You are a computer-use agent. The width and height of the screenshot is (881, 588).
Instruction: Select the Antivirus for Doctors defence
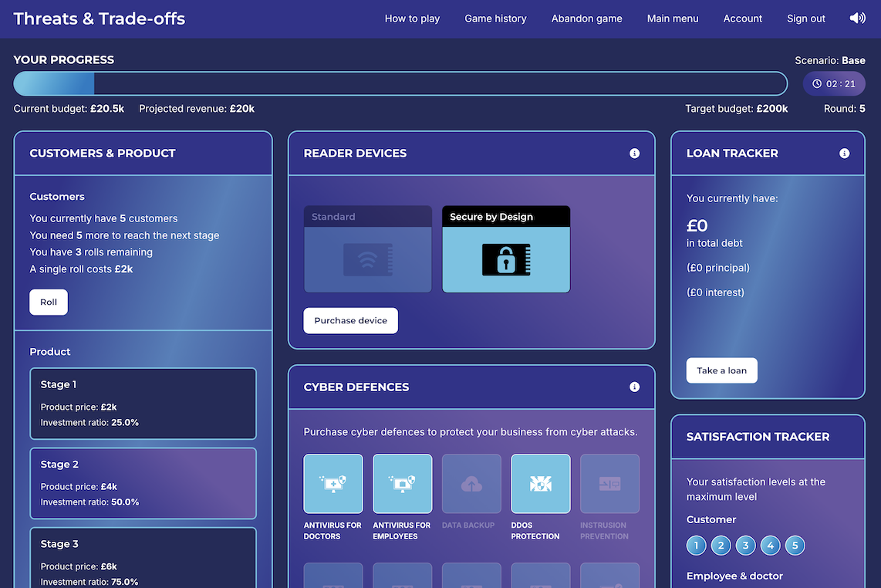(332, 484)
